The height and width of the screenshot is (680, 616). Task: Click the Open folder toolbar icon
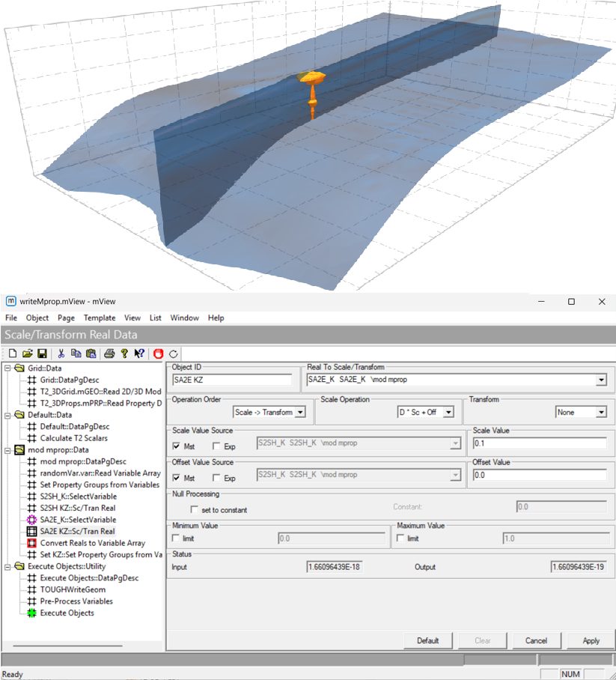point(27,353)
